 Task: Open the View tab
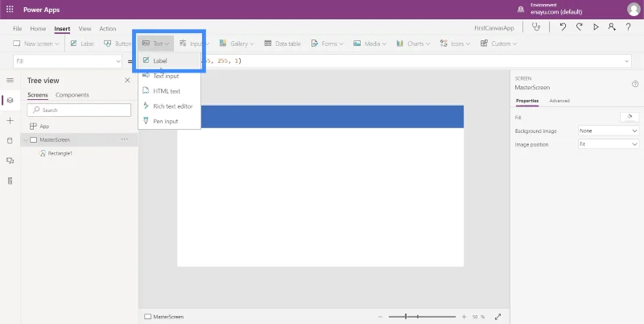85,29
